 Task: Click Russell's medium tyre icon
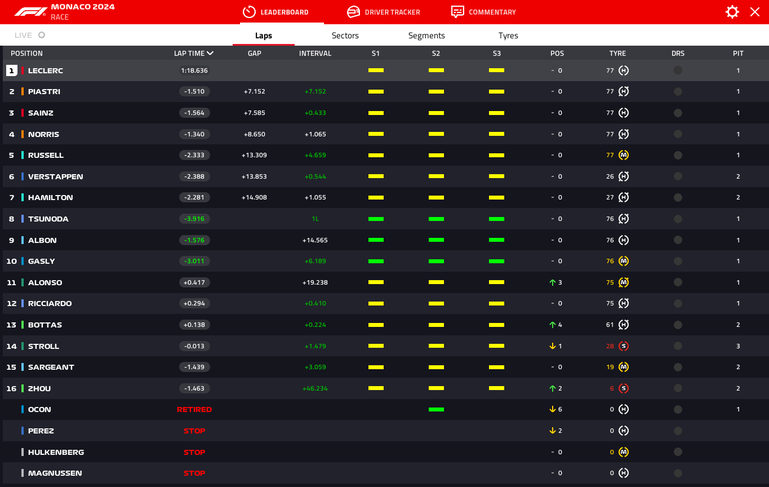tap(623, 155)
